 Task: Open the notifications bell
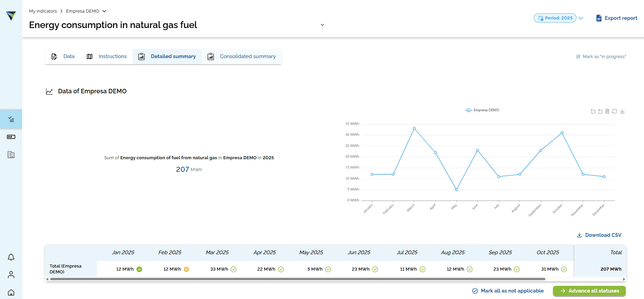(x=11, y=257)
